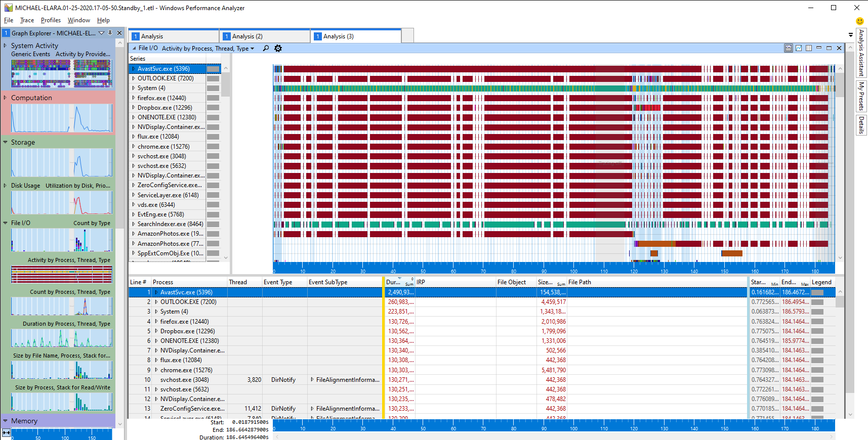Expand Dropbox.exe (12296) table row
Viewport: 868px width, 440px height.
[x=156, y=331]
